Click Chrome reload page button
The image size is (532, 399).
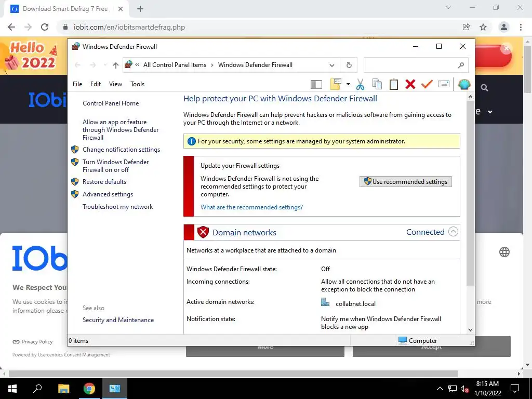pyautogui.click(x=45, y=27)
